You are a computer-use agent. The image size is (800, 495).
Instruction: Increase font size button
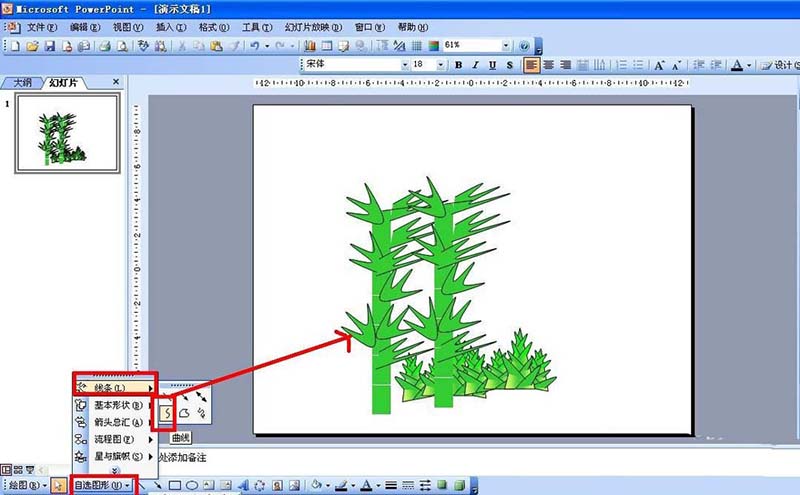tap(659, 65)
